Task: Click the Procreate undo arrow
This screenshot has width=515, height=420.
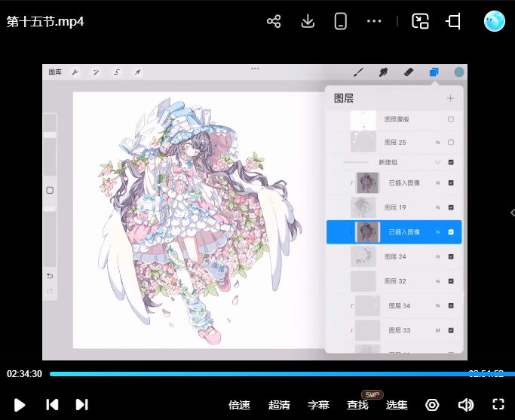Action: (50, 276)
